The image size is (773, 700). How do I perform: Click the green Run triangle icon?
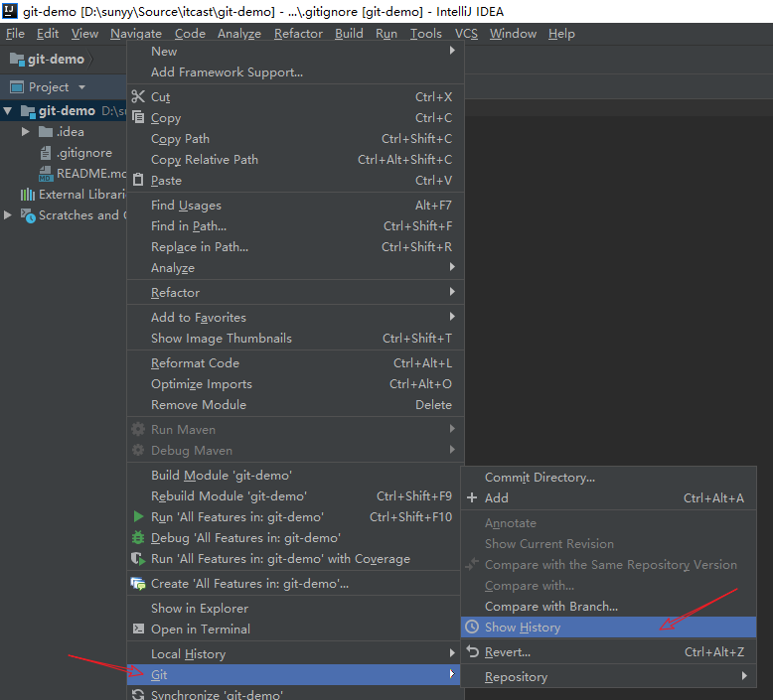pos(138,517)
